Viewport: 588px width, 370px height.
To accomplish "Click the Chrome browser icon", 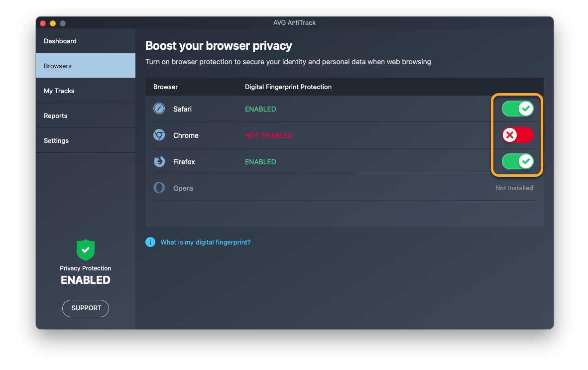I will click(x=159, y=135).
